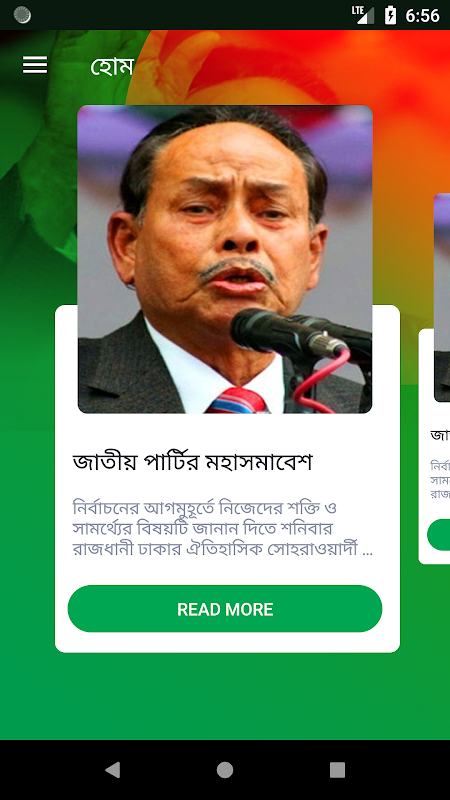Tap the second card's cut-off description text
450x800 pixels.
(440, 480)
